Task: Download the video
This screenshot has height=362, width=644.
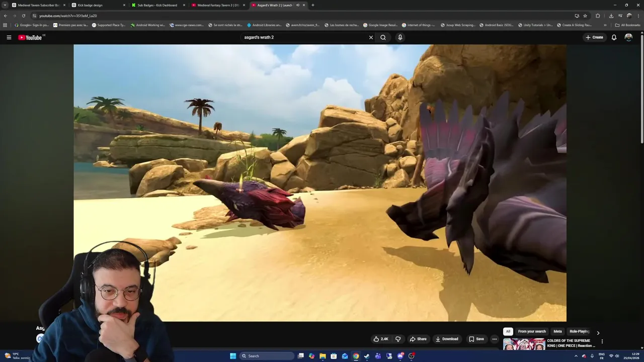Action: [x=447, y=339]
